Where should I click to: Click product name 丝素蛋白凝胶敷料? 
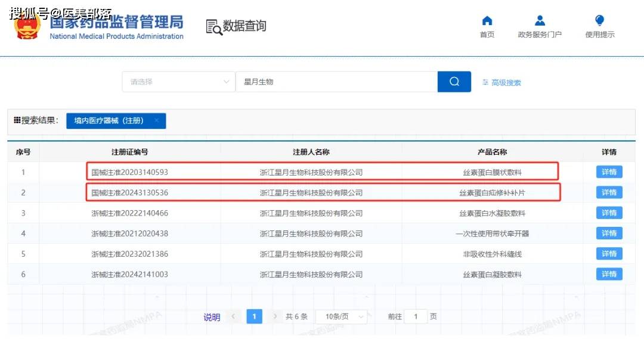point(492,274)
